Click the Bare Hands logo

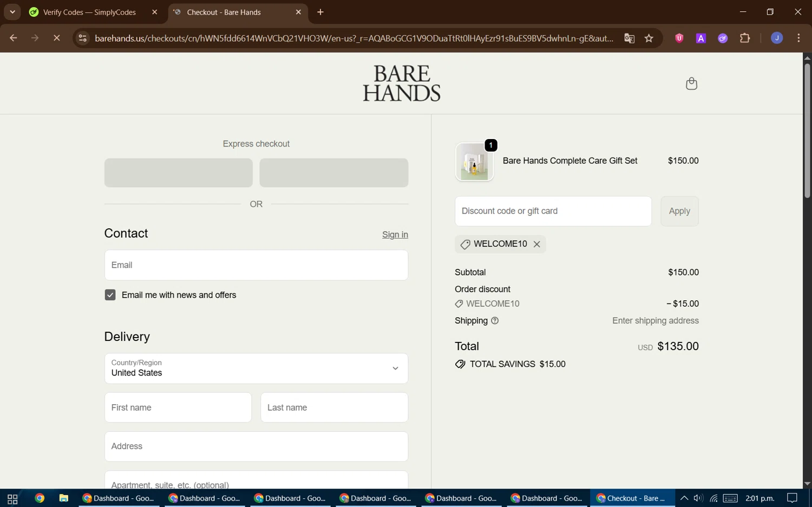(402, 83)
